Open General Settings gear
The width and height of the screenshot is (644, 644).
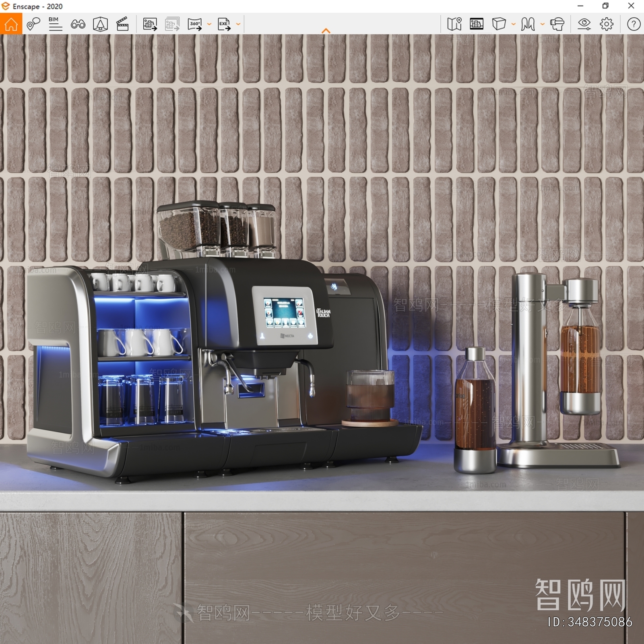pos(607,24)
